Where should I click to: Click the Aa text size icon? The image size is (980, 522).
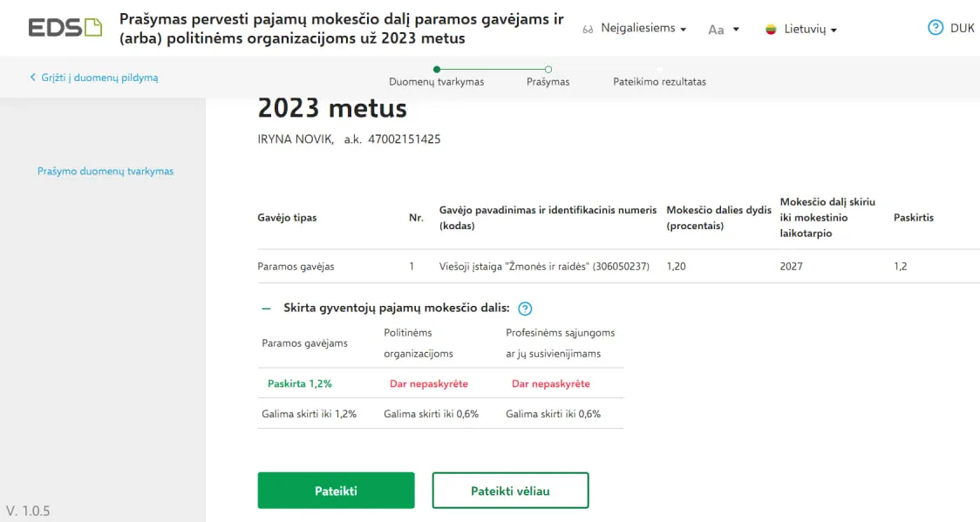pyautogui.click(x=716, y=29)
